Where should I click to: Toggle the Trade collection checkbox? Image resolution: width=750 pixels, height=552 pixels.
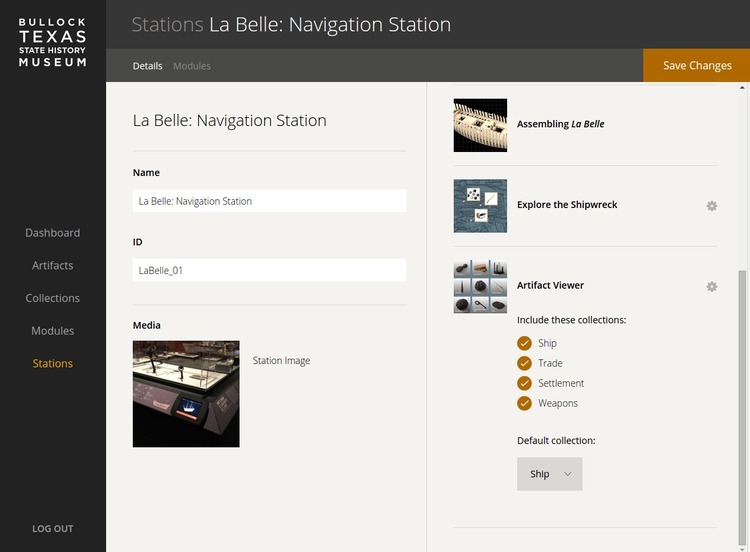coord(524,363)
